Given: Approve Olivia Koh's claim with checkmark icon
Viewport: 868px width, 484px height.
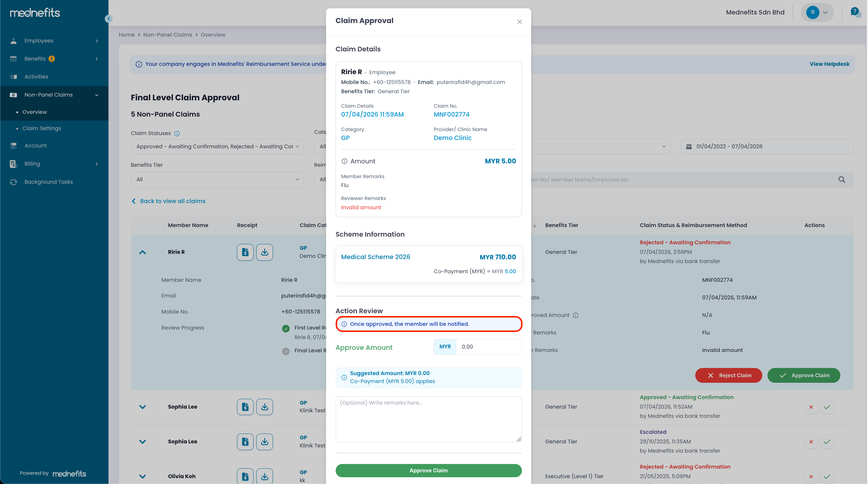Looking at the screenshot, I should point(827,477).
